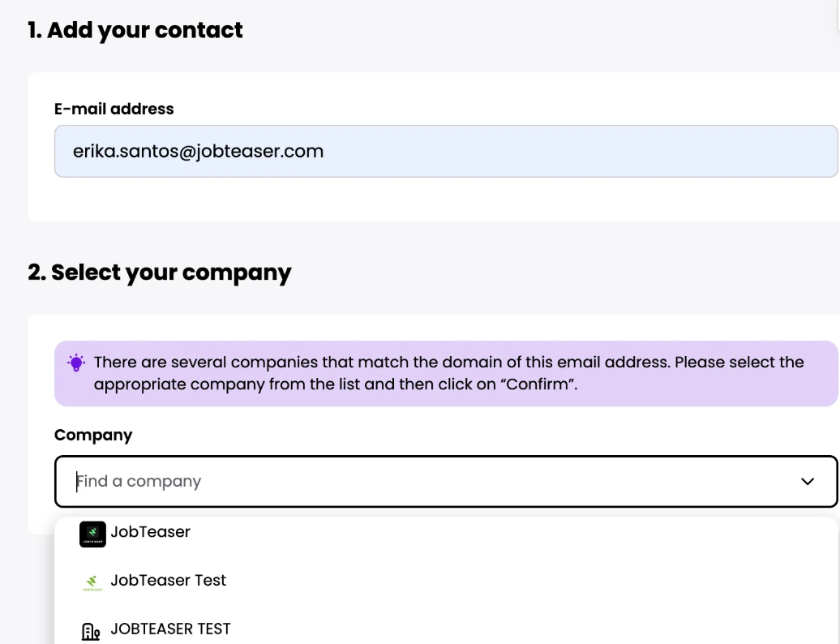Click the Find a company placeholder text
This screenshot has width=840, height=644.
[139, 481]
